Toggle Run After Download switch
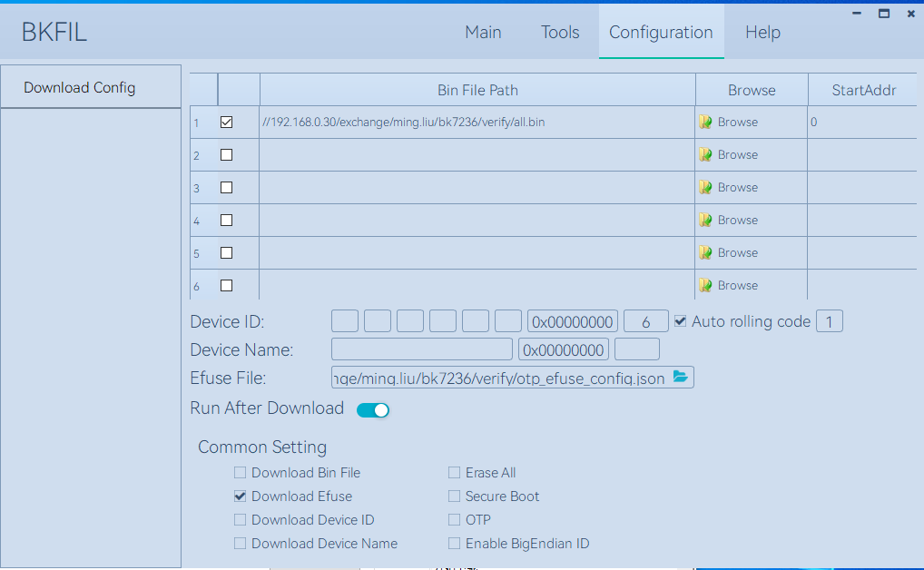Viewport: 924px width, 570px height. pyautogui.click(x=373, y=410)
